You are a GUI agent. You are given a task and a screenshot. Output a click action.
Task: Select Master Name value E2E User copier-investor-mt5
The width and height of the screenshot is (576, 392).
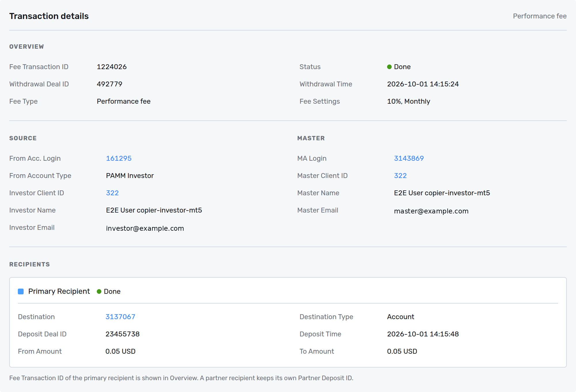pyautogui.click(x=442, y=193)
